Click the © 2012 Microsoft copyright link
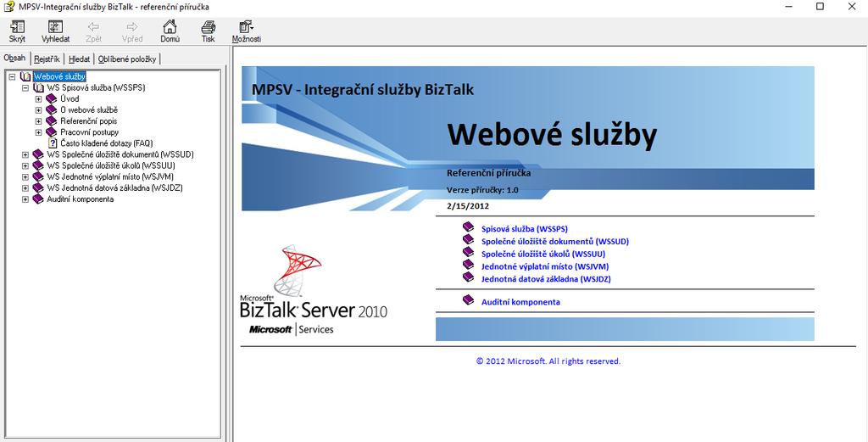 (548, 361)
